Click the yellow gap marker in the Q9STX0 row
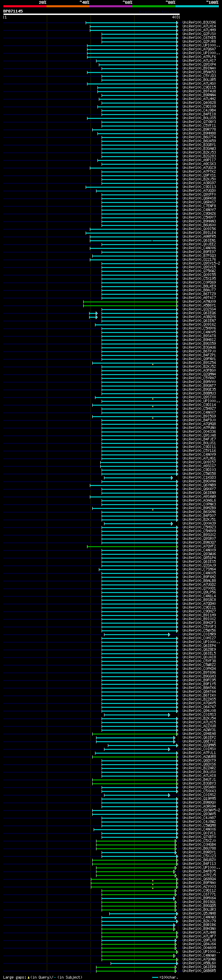Screen dimensions: 222x980 click(x=153, y=399)
